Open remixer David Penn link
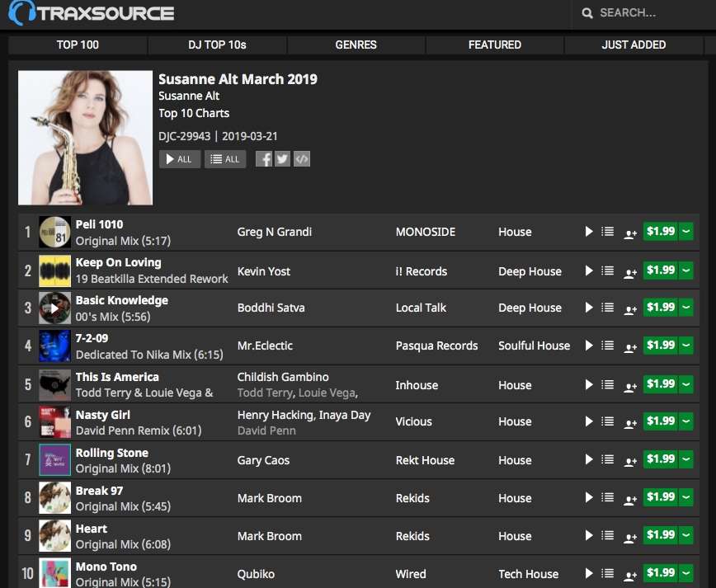The image size is (716, 588). (266, 430)
